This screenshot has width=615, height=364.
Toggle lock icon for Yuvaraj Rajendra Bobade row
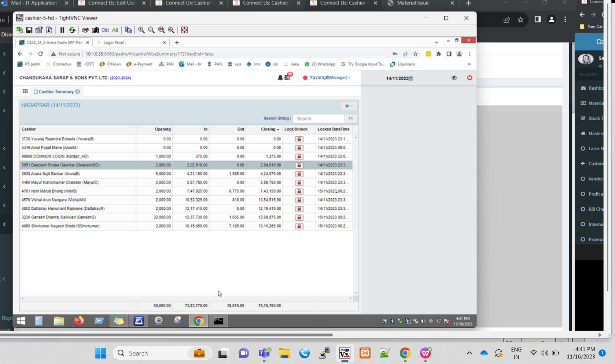(x=299, y=139)
